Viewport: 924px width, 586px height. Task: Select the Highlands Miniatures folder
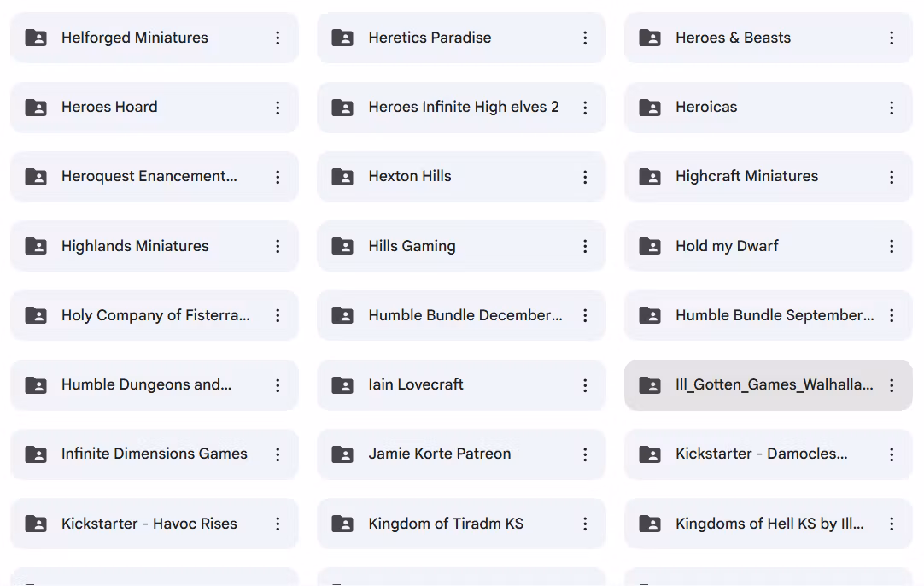155,246
